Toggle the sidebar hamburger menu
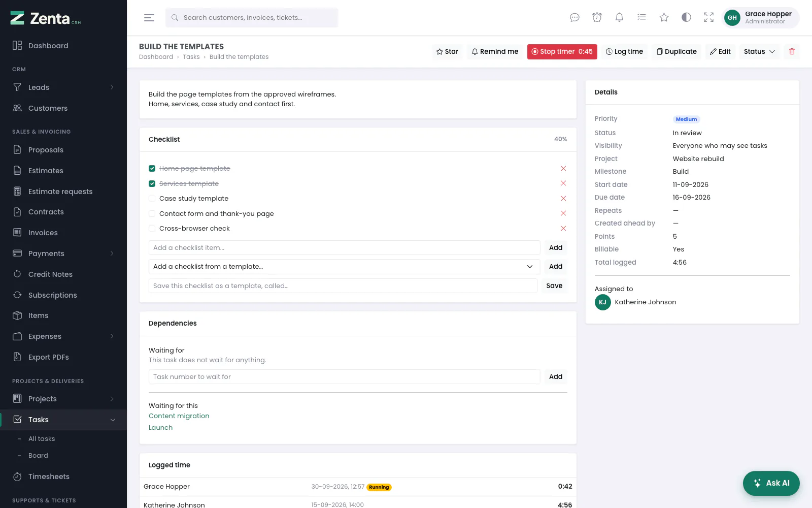The height and width of the screenshot is (508, 812). pyautogui.click(x=149, y=18)
